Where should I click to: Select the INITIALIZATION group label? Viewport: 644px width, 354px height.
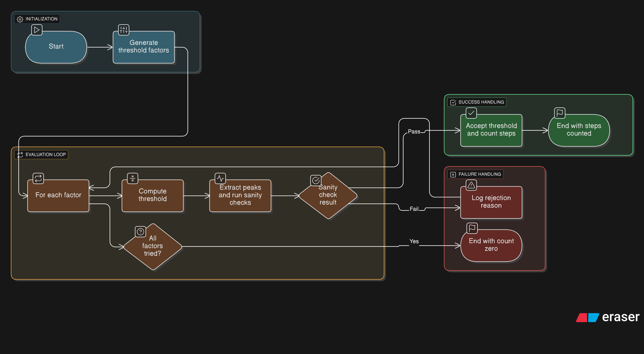[x=37, y=19]
